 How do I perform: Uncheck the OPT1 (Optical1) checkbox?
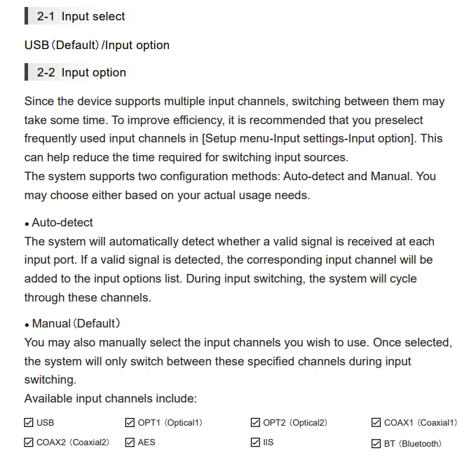click(130, 423)
